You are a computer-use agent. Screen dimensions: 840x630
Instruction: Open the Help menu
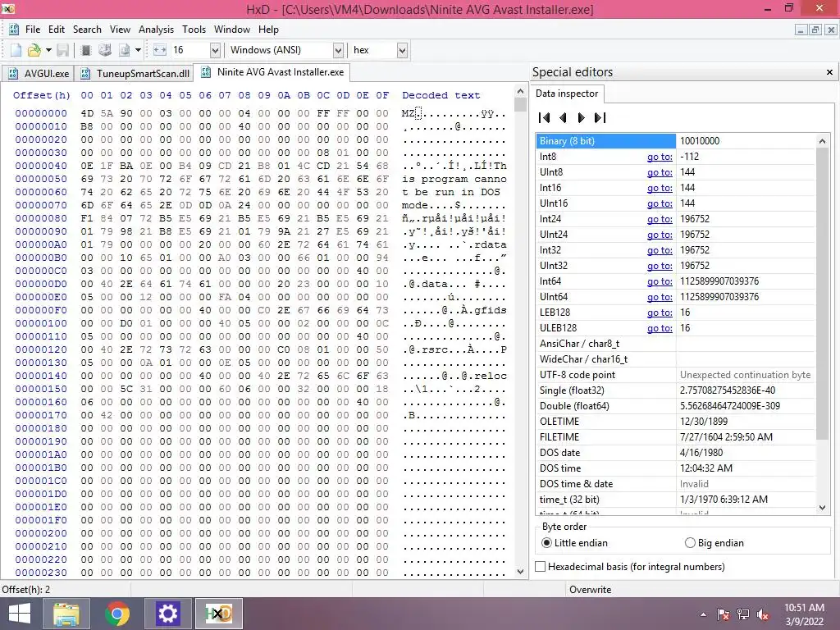268,30
